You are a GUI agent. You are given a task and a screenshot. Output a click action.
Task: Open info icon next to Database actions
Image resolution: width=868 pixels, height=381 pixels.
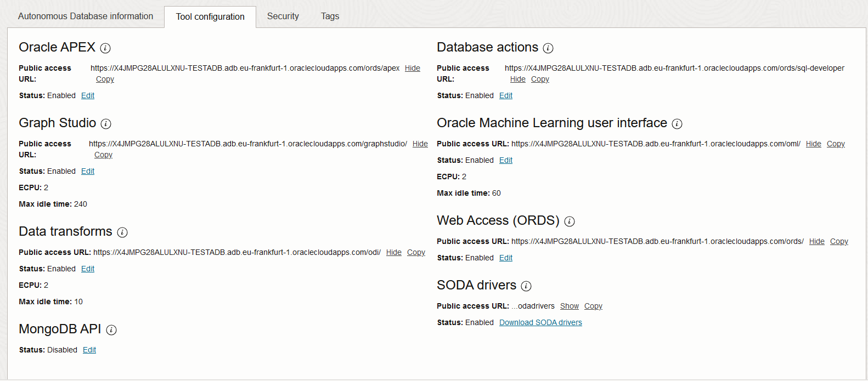tap(548, 48)
